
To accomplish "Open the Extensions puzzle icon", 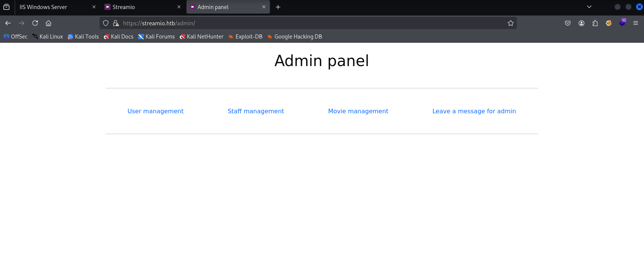I will [x=595, y=23].
